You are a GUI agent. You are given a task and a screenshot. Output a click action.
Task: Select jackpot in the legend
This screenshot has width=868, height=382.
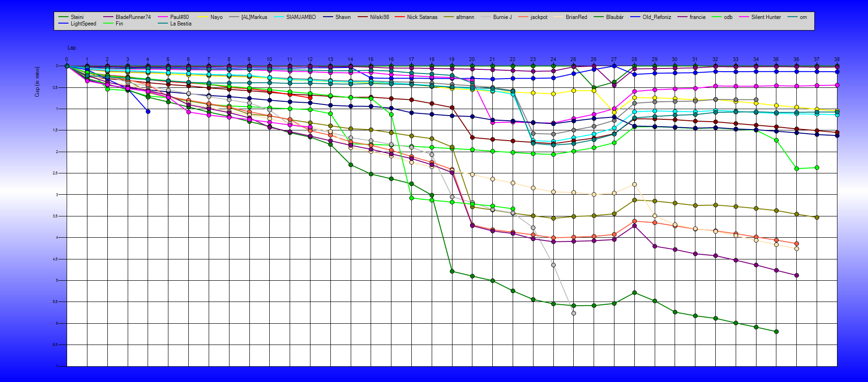[533, 17]
